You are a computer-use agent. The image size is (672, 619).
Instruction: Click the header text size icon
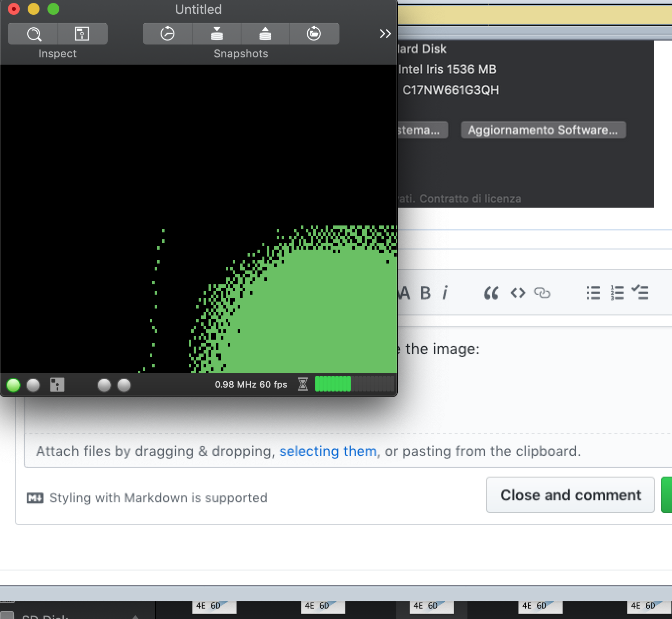pos(404,293)
